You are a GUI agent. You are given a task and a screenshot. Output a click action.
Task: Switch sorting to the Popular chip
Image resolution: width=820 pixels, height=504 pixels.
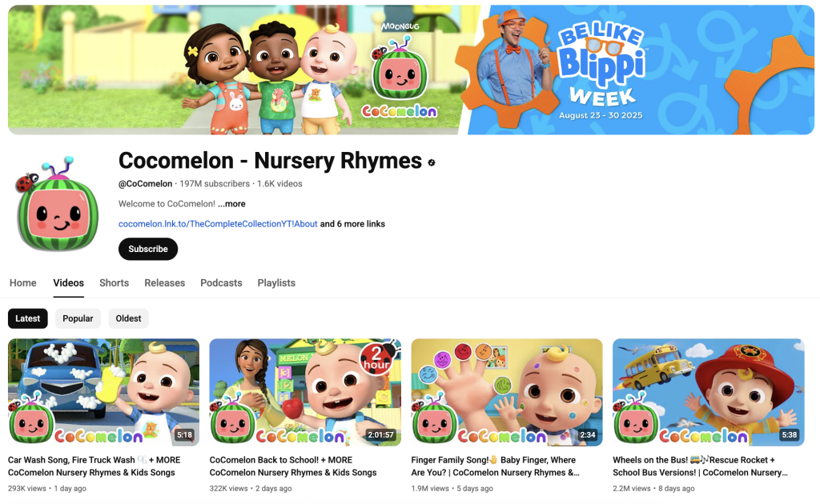78,318
